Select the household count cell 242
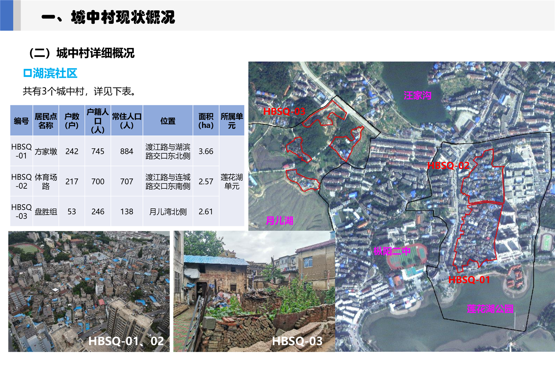This screenshot has height=392, width=555. tap(72, 151)
